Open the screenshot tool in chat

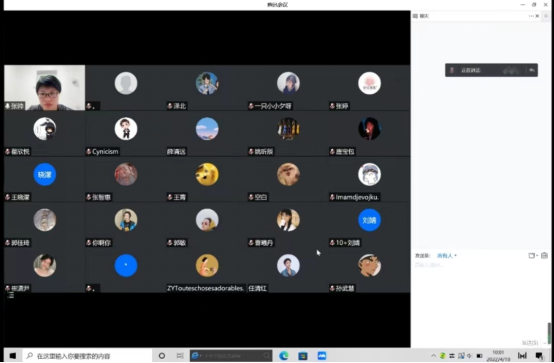(x=531, y=256)
